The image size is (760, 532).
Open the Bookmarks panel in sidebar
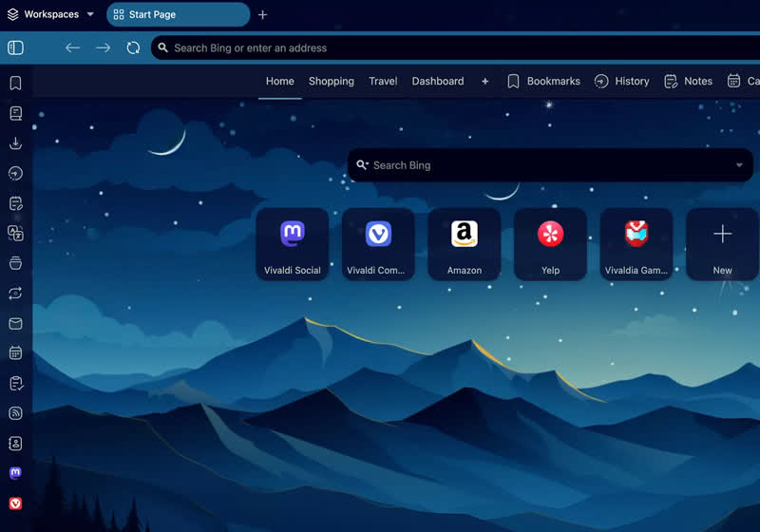click(15, 83)
